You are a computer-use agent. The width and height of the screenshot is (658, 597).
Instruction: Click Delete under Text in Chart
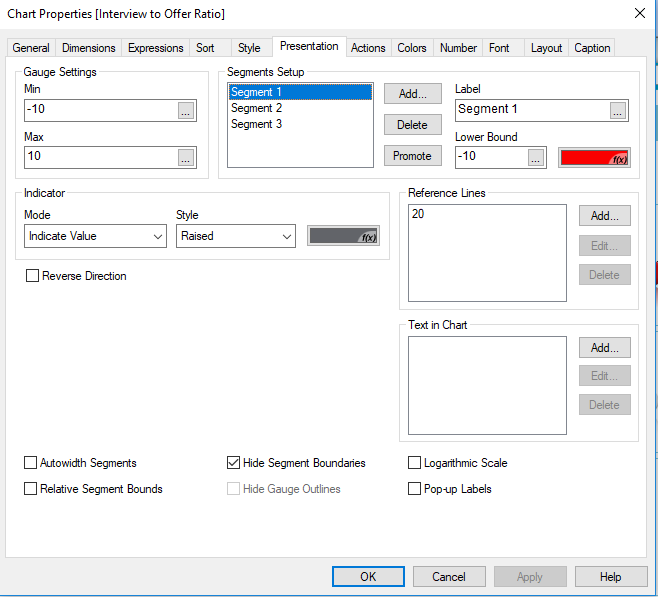click(x=605, y=404)
